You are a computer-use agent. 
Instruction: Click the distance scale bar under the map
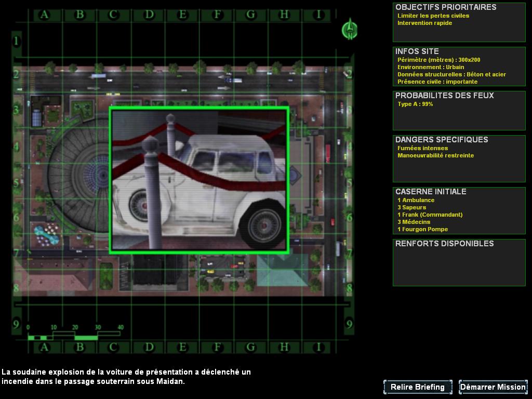74,334
